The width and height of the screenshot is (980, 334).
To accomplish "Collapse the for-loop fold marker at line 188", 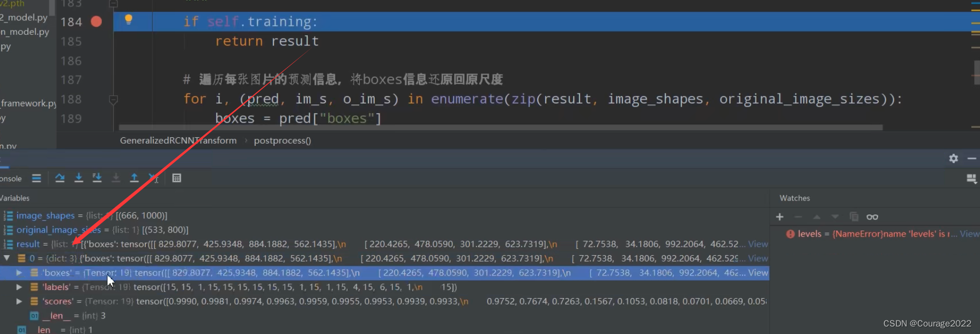I will pos(113,100).
